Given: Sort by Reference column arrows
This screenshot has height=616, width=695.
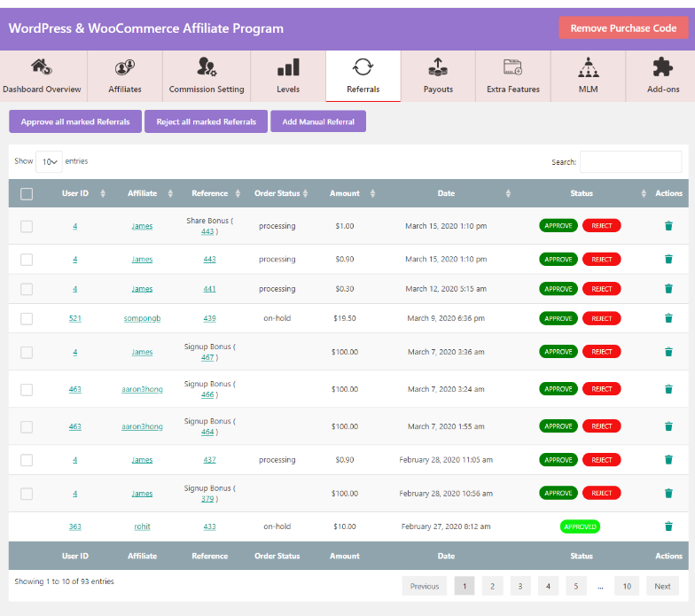Looking at the screenshot, I should [238, 193].
